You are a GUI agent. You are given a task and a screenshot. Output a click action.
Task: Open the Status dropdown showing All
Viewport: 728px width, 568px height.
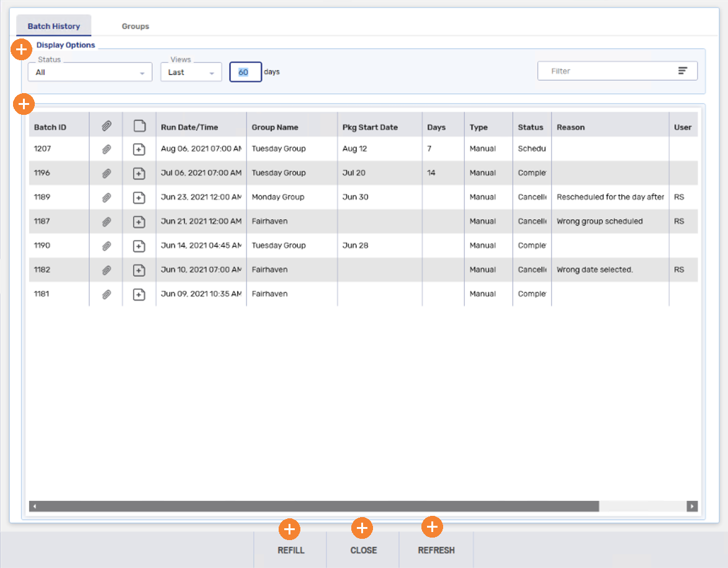[x=89, y=71]
